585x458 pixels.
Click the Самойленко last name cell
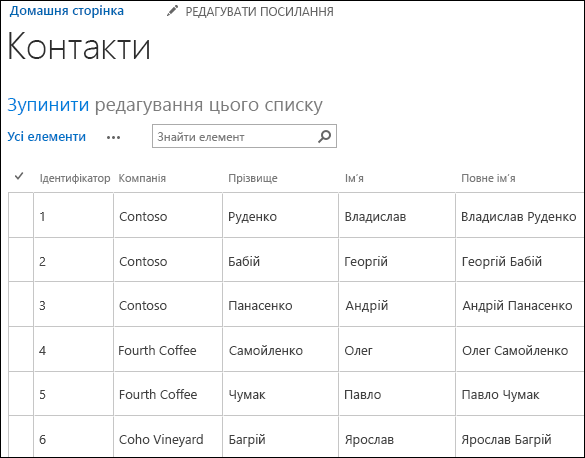pos(281,349)
